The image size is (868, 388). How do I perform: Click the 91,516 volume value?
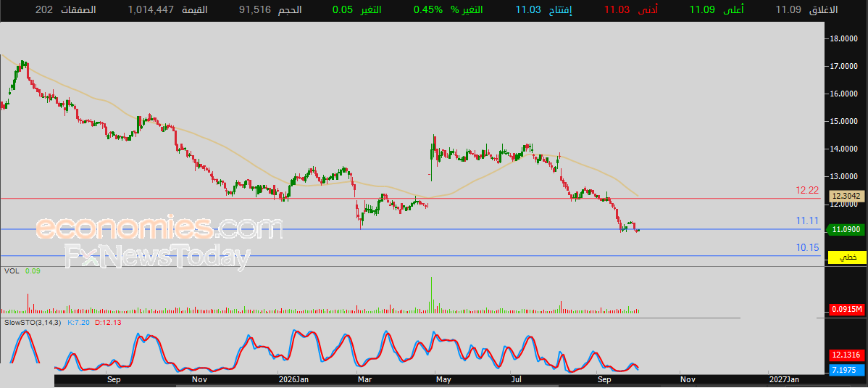255,10
